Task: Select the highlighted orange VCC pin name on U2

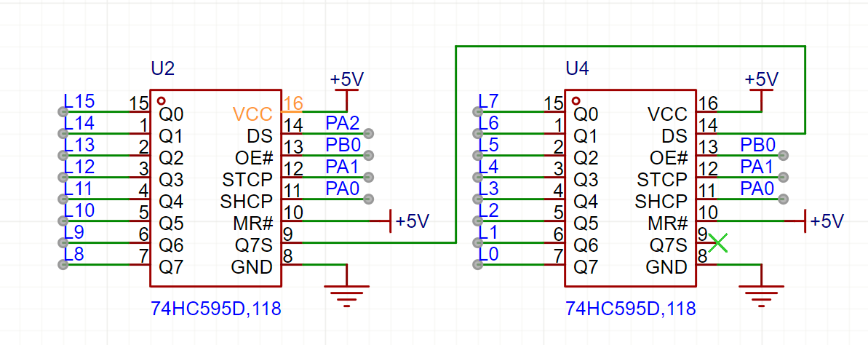Action: point(252,114)
